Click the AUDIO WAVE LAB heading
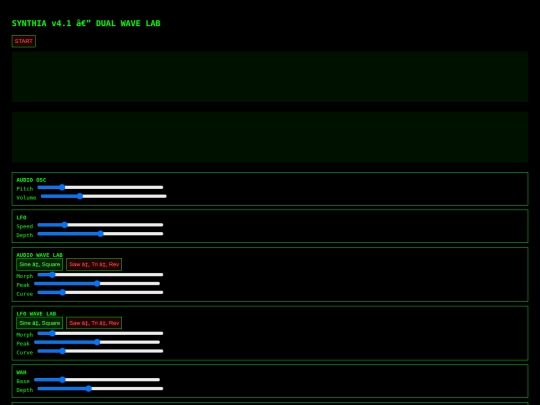Viewport: 540px width, 405px height. pos(39,255)
